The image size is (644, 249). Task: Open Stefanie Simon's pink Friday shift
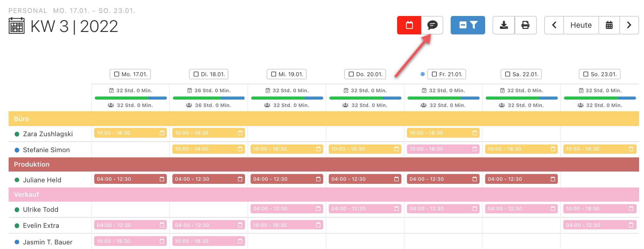coord(443,149)
